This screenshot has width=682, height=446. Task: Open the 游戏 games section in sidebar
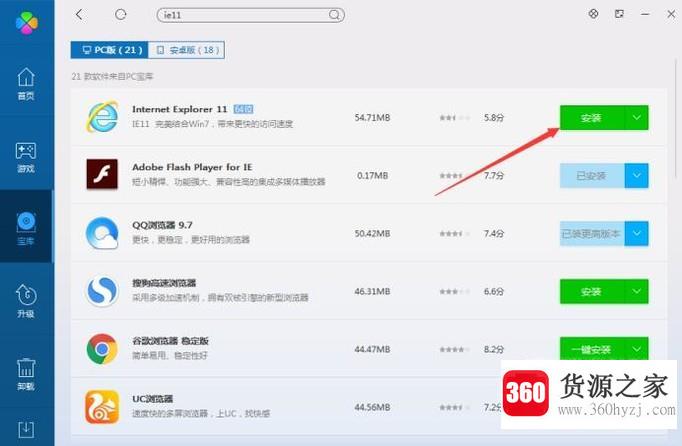(26, 157)
